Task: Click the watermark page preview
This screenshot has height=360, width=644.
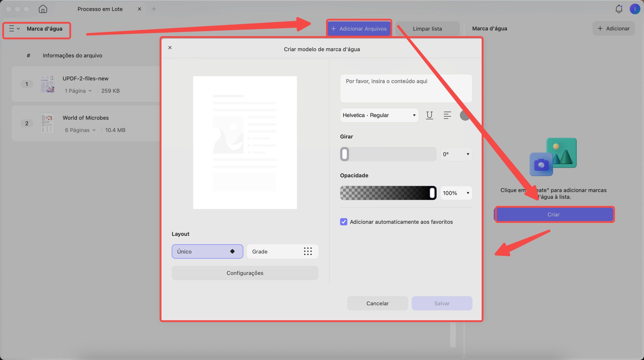Action: [245, 142]
